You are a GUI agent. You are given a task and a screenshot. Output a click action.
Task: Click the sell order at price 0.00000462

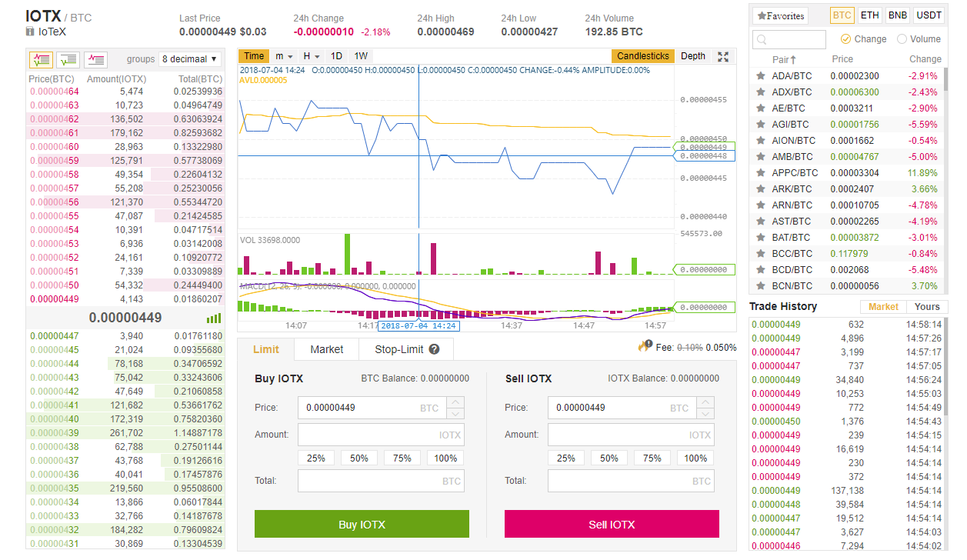pyautogui.click(x=126, y=119)
